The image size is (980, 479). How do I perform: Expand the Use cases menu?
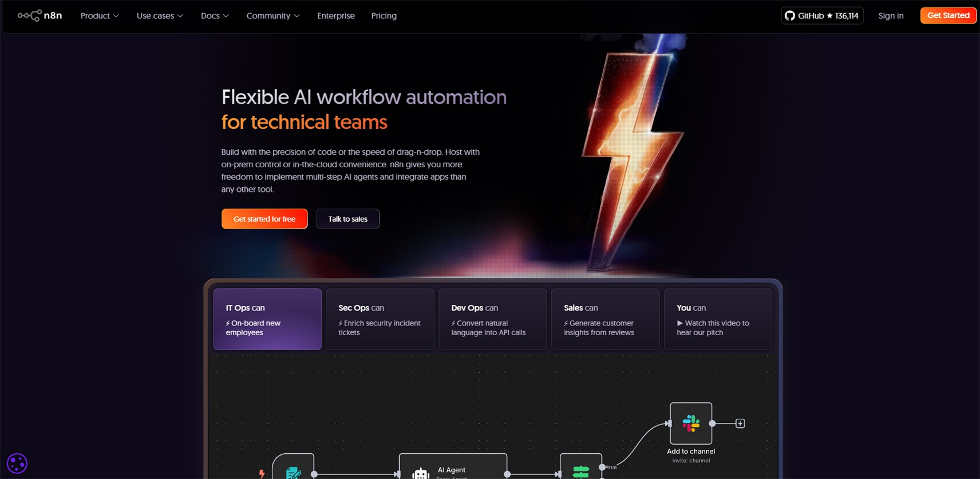[160, 15]
